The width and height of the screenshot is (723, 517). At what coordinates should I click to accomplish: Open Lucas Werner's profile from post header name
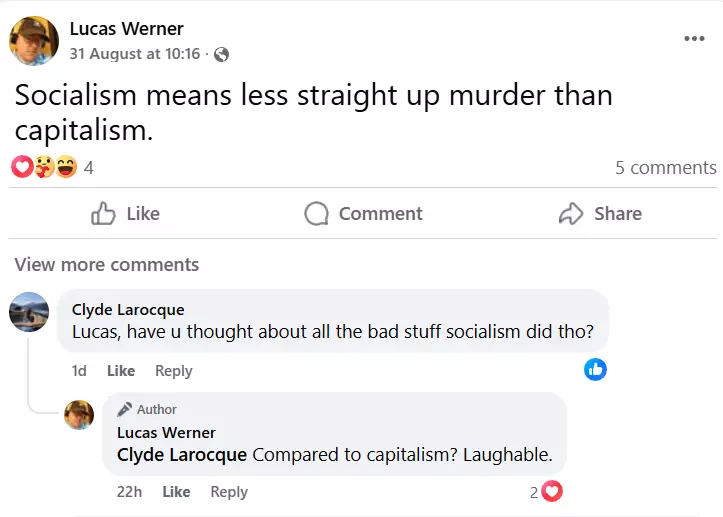126,29
